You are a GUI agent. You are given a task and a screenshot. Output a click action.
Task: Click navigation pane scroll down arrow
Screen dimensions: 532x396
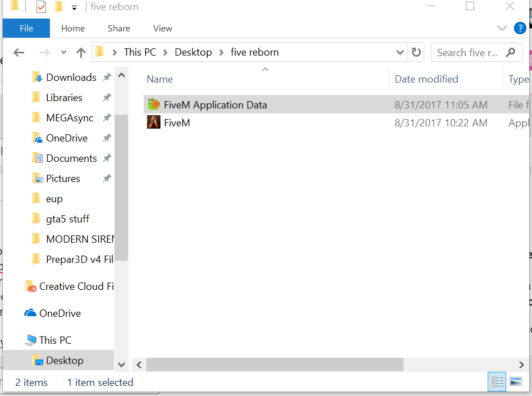click(x=121, y=365)
